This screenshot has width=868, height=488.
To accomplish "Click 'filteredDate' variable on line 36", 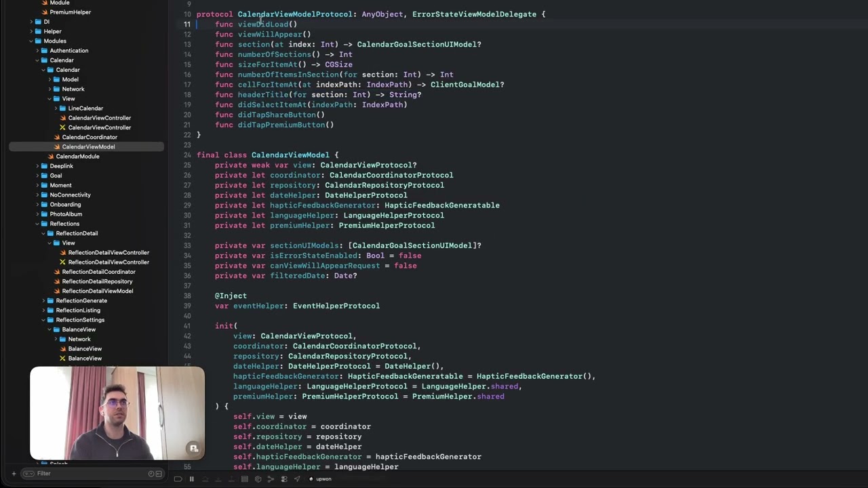I will pos(297,276).
